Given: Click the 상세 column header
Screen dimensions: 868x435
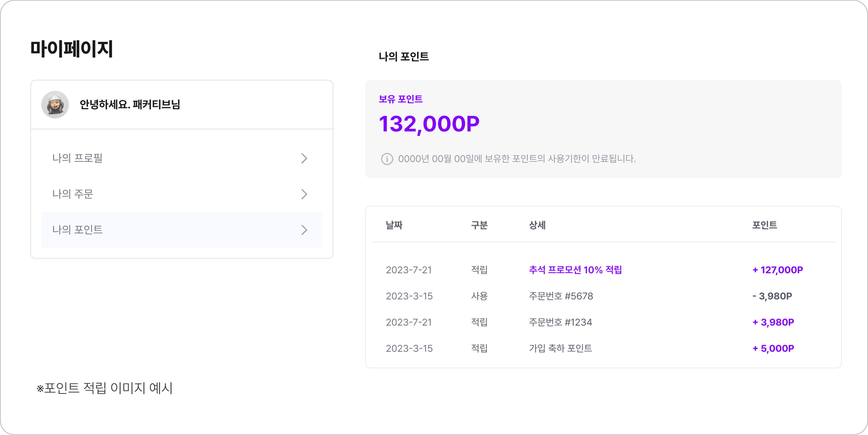Looking at the screenshot, I should 537,225.
